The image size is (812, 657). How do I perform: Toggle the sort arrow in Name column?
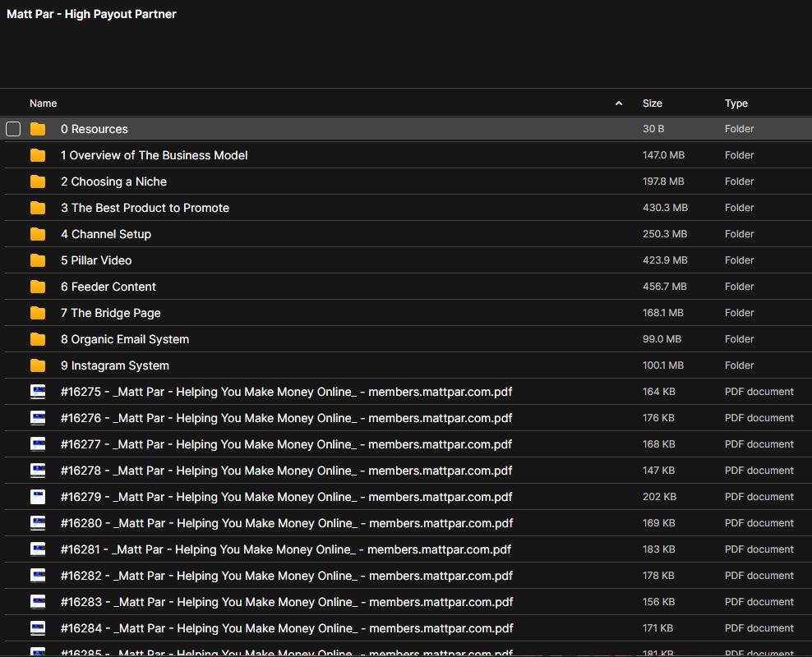pyautogui.click(x=618, y=103)
